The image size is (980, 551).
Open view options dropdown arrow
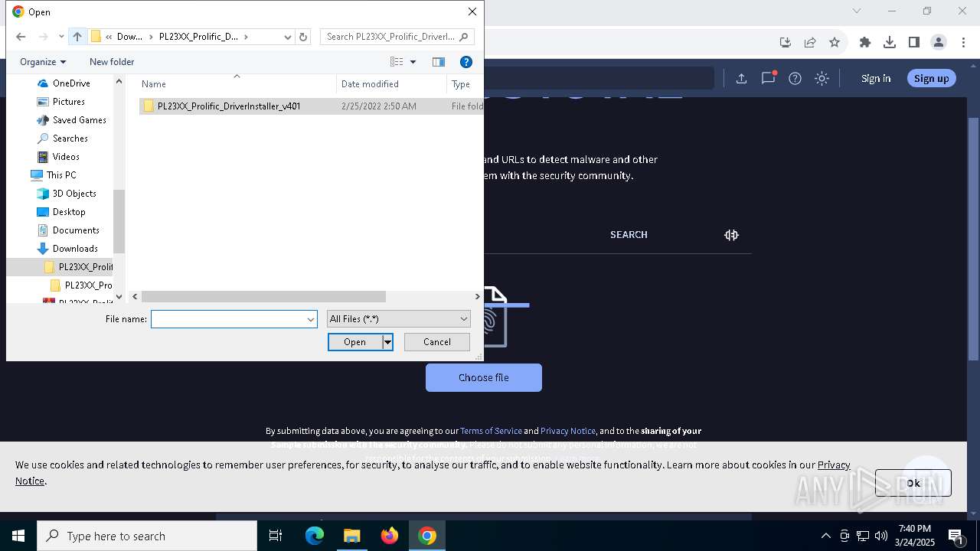click(413, 62)
